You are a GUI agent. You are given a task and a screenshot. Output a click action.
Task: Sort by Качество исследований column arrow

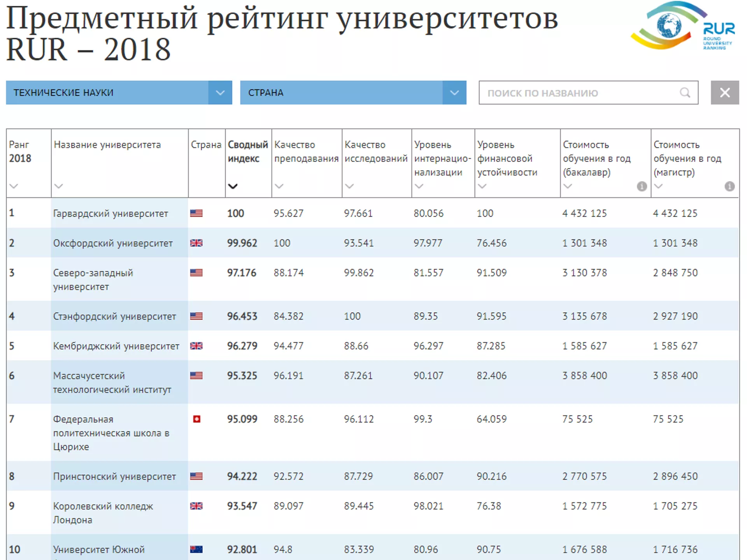click(349, 186)
